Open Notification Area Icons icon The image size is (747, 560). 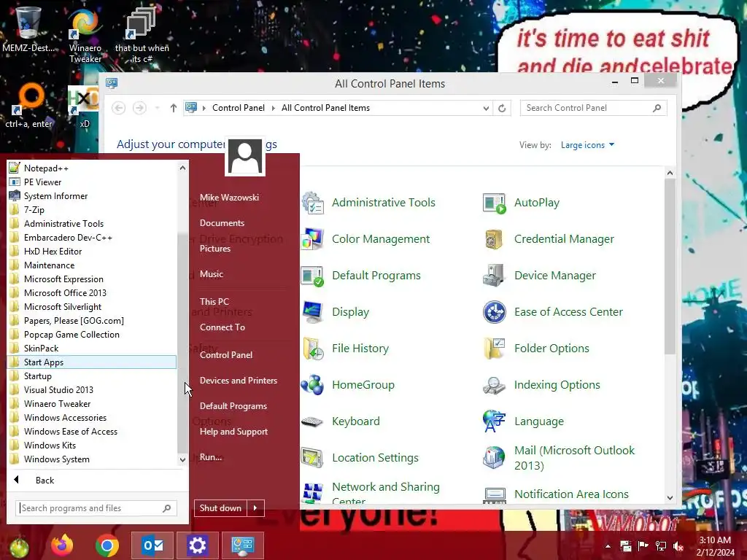[x=494, y=494]
